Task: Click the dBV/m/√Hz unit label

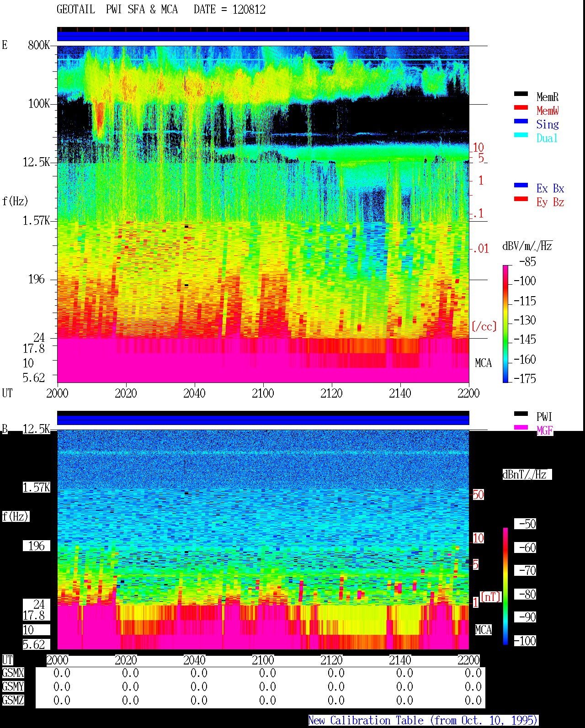Action: (527, 246)
